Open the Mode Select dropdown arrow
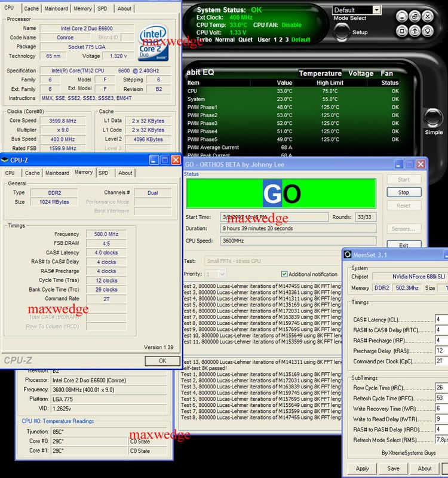Viewport: 448px width, 478px height. click(x=377, y=10)
